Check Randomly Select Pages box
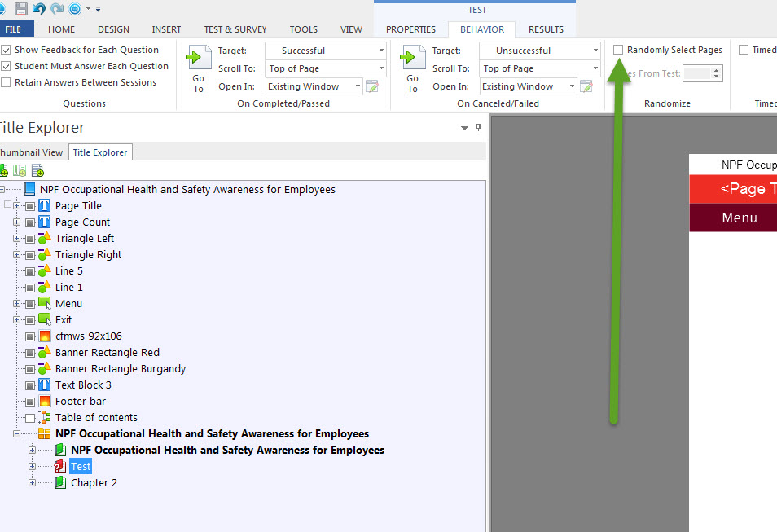 coord(618,50)
